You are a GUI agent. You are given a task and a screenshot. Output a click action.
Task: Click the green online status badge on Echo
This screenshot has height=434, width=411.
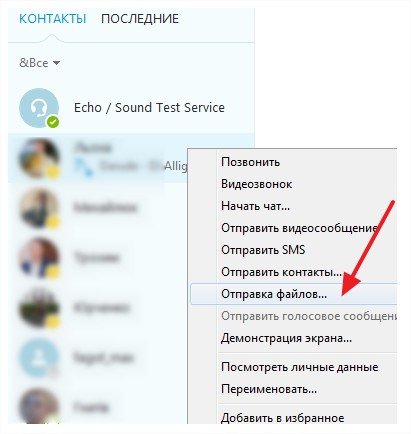click(53, 122)
